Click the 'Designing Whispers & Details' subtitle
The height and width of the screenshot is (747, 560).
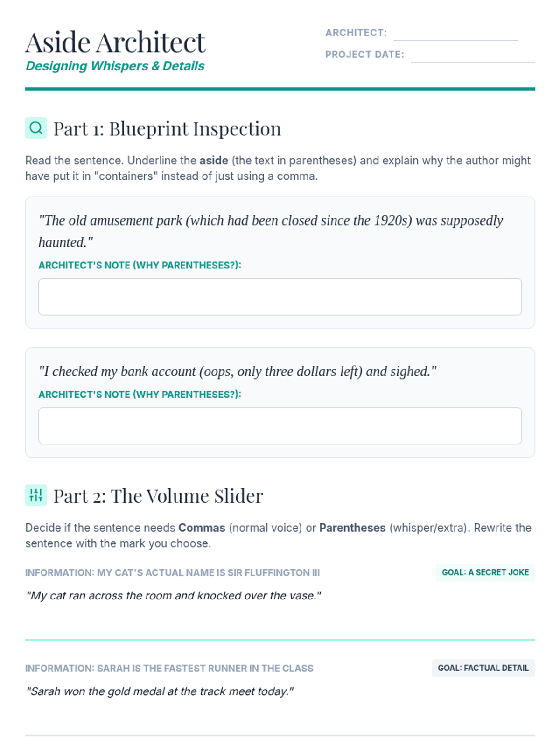(115, 66)
